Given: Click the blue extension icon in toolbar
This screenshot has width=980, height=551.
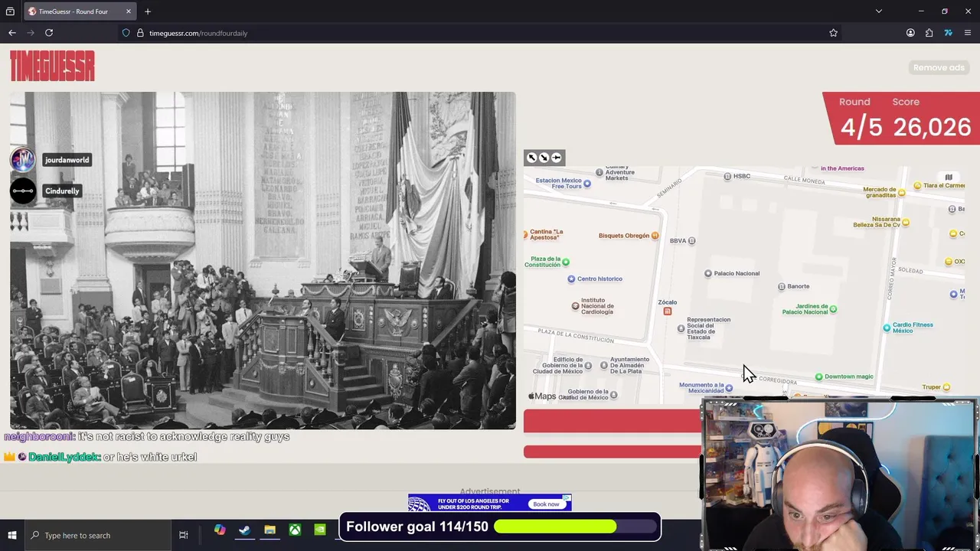Looking at the screenshot, I should pos(948,33).
